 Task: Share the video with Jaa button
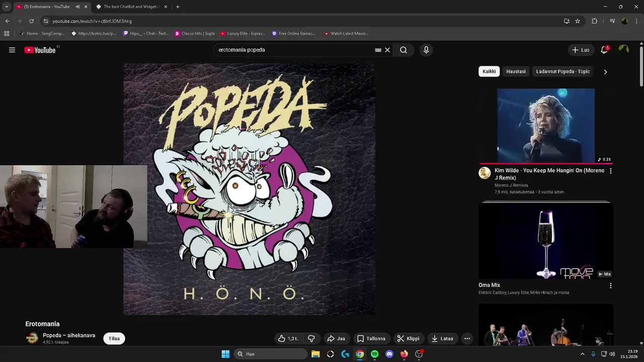point(336,338)
